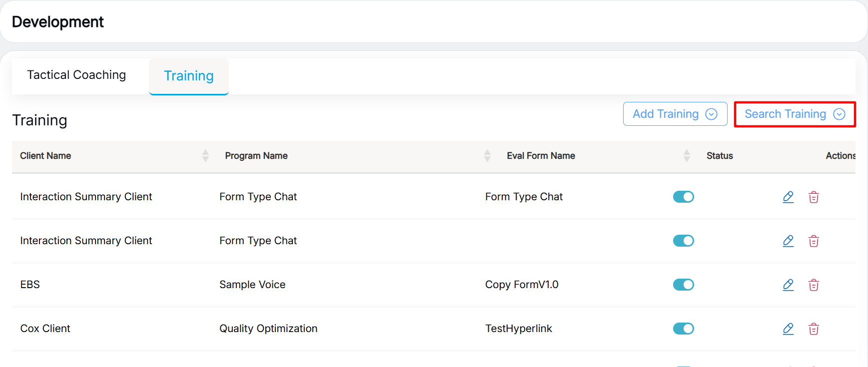Disable status for the Cox Client training
Image resolution: width=868 pixels, height=367 pixels.
tap(683, 329)
